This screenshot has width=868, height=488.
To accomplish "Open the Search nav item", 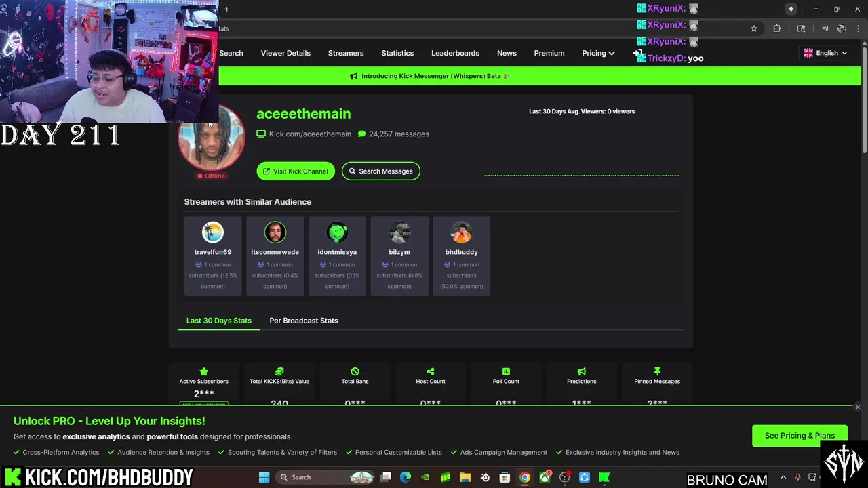I will pyautogui.click(x=231, y=53).
